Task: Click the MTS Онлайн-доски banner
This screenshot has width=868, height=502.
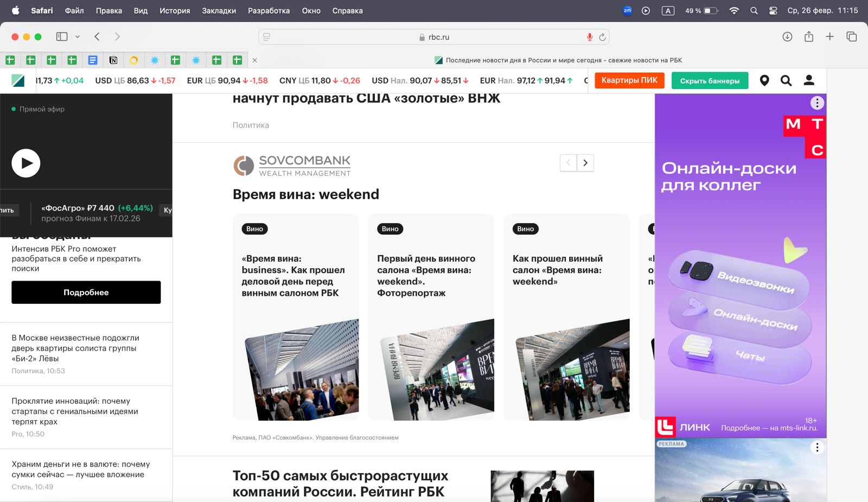Action: [741, 266]
